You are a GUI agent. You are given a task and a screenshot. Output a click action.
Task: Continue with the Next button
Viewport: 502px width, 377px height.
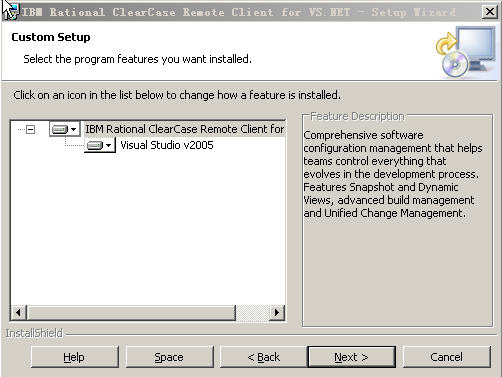pyautogui.click(x=352, y=357)
